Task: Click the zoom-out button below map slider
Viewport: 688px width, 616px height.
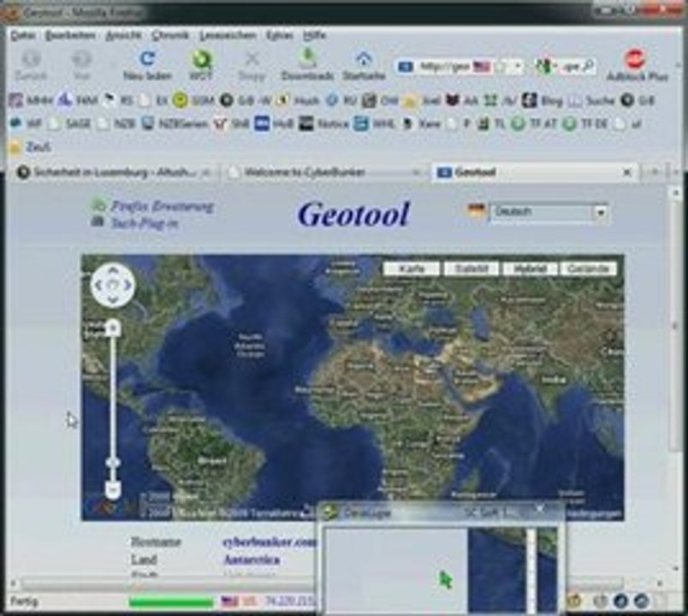Action: (x=113, y=489)
